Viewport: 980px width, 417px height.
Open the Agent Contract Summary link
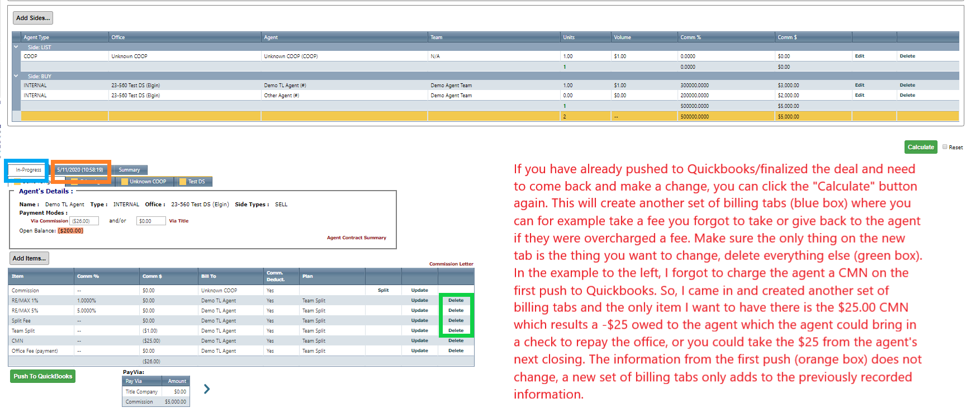[356, 238]
